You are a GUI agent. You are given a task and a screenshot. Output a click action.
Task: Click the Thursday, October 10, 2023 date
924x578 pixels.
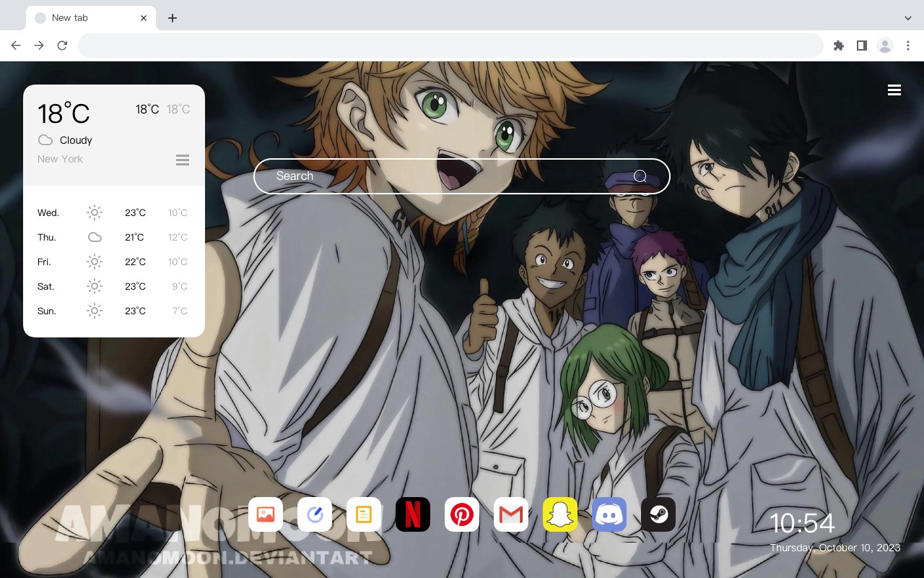tap(835, 548)
